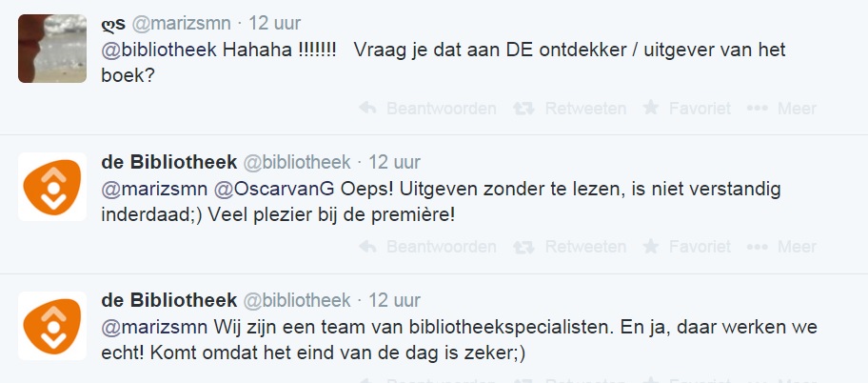Click retweet icon on the Oeps tweet
The width and height of the screenshot is (868, 383).
[x=523, y=248]
